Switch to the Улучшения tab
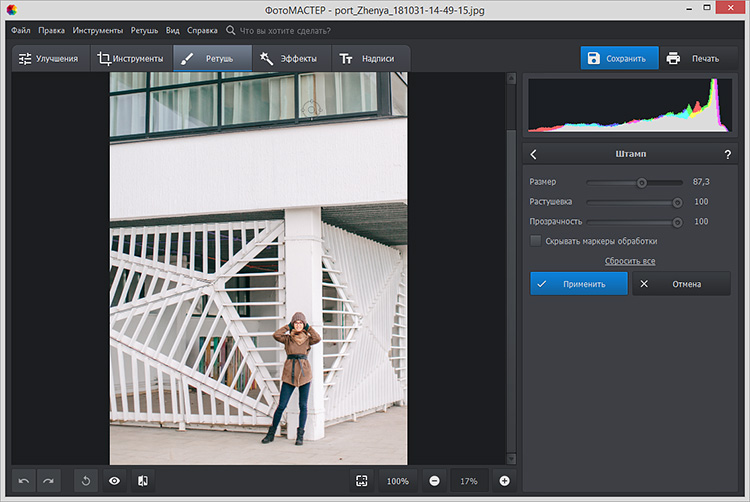 pyautogui.click(x=49, y=59)
